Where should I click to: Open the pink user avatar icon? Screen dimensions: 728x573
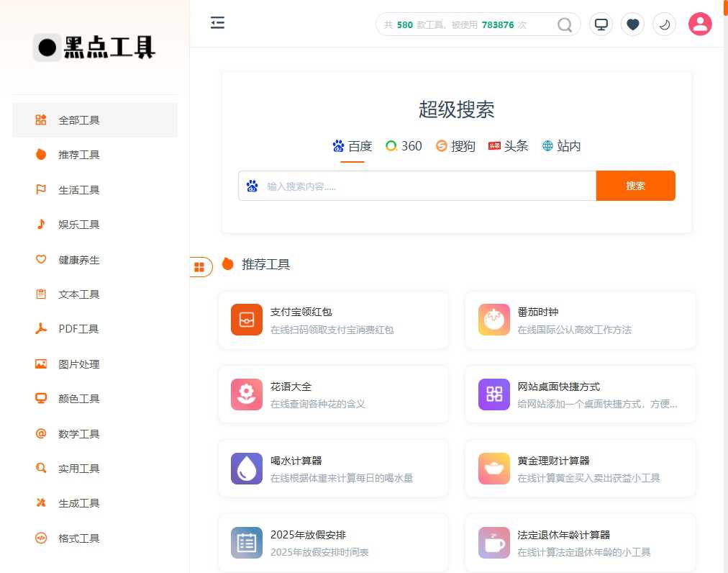(700, 24)
